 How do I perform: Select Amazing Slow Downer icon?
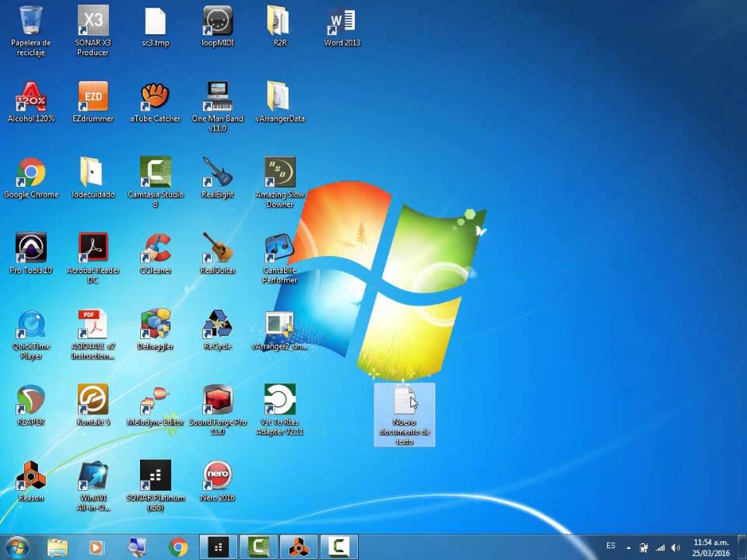pos(279,182)
